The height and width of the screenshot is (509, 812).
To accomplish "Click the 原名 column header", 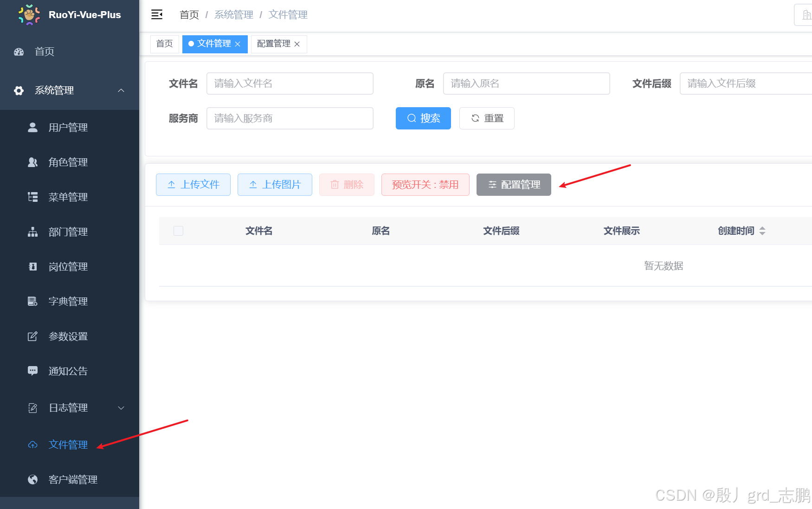I will 381,231.
